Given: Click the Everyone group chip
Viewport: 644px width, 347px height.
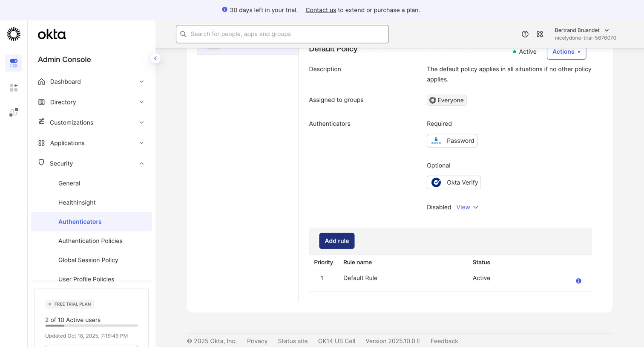Looking at the screenshot, I should click(x=446, y=100).
